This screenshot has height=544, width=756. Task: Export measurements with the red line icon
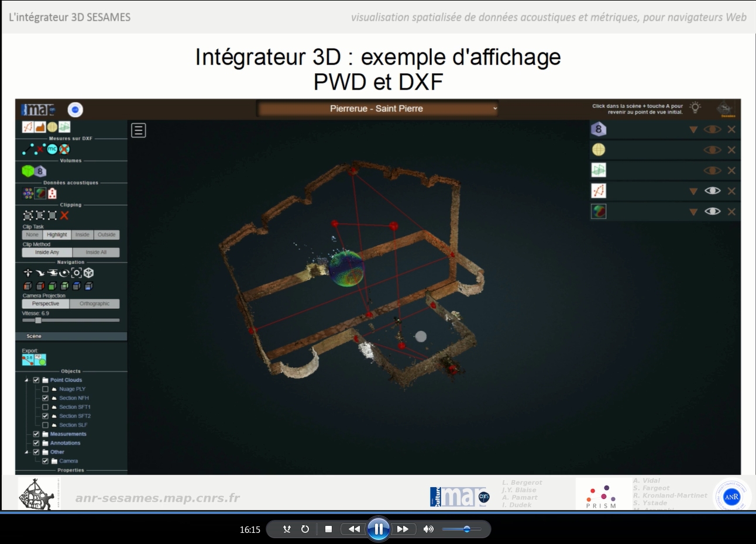(x=28, y=360)
